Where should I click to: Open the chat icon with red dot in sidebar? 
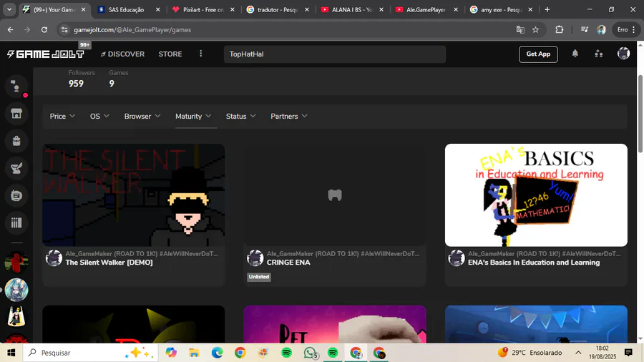(x=16, y=87)
